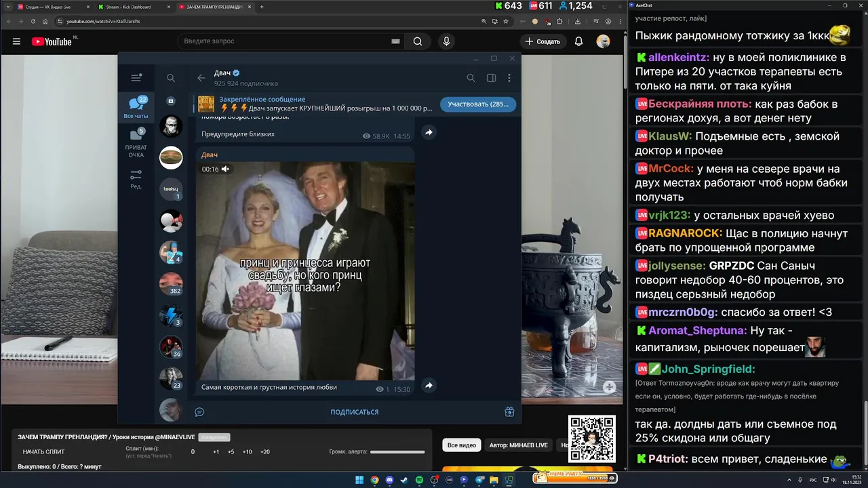
Task: Open the YouTube account avatar menu
Action: click(603, 41)
